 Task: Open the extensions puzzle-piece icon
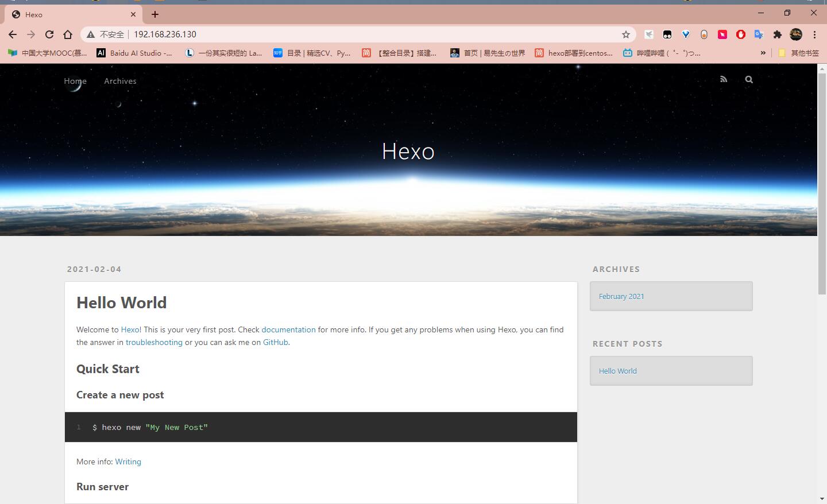[778, 34]
